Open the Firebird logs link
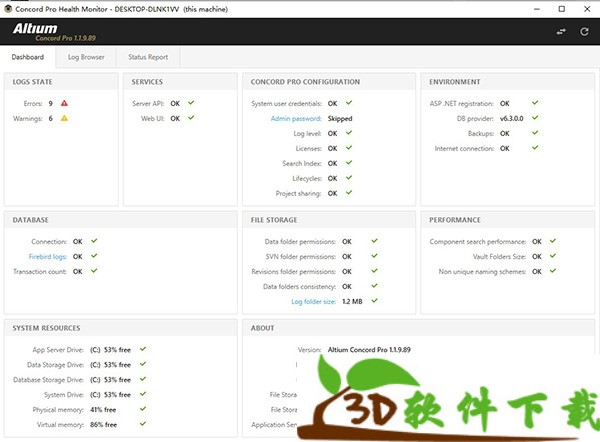Image resolution: width=600 pixels, height=442 pixels. (48, 256)
